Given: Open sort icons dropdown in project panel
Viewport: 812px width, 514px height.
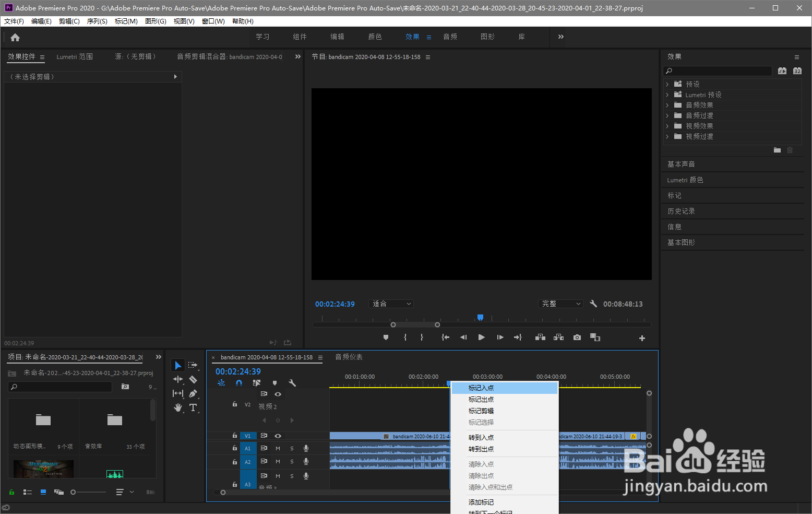Looking at the screenshot, I should coord(124,492).
